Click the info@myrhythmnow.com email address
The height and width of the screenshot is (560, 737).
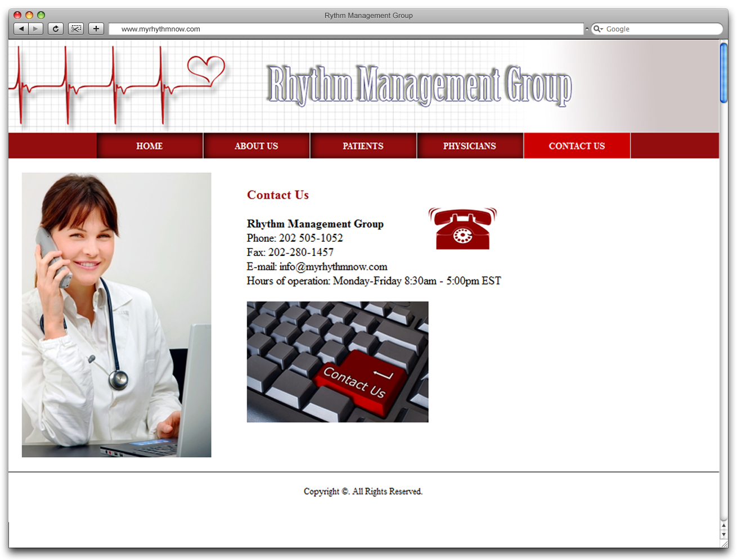(333, 267)
